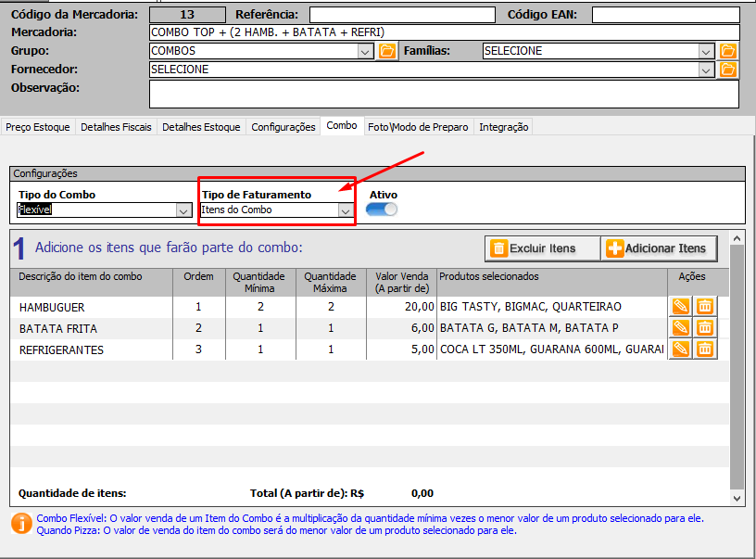756x559 pixels.
Task: Open the Fornecedor dropdown list
Action: 707,70
